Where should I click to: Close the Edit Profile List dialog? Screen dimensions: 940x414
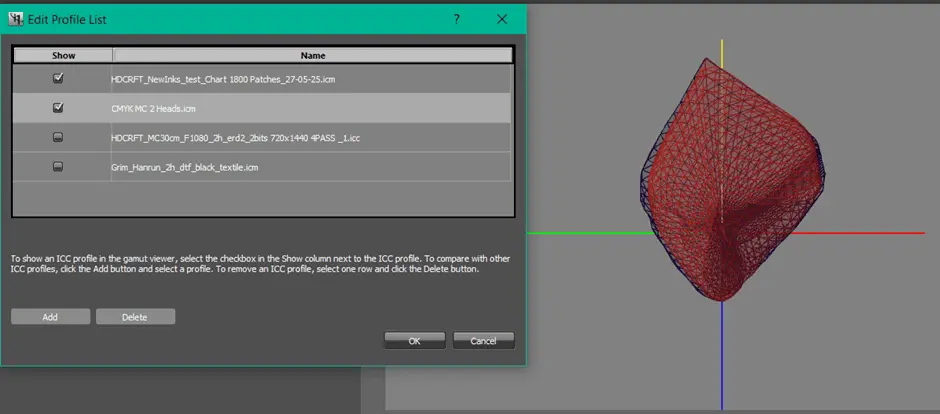tap(502, 20)
